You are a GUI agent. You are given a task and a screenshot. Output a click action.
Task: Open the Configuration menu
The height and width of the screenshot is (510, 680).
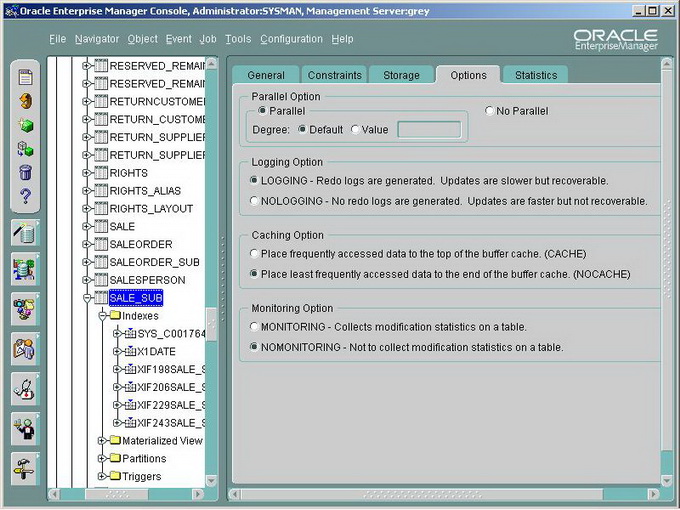pos(291,39)
